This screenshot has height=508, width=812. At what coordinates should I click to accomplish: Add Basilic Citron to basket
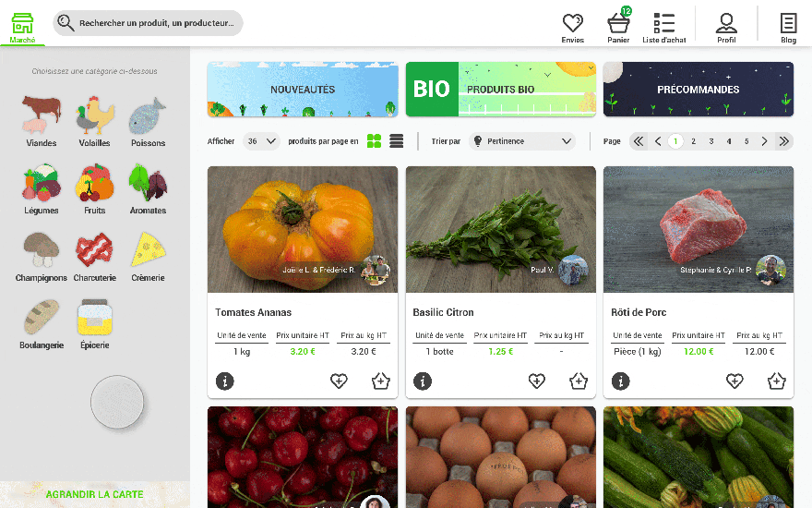click(x=579, y=381)
